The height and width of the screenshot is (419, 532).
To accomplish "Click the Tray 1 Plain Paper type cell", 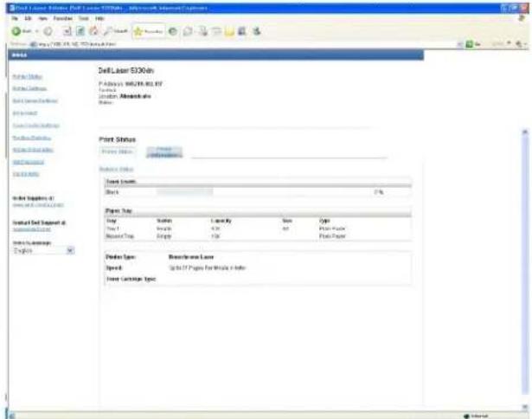I will tap(332, 229).
